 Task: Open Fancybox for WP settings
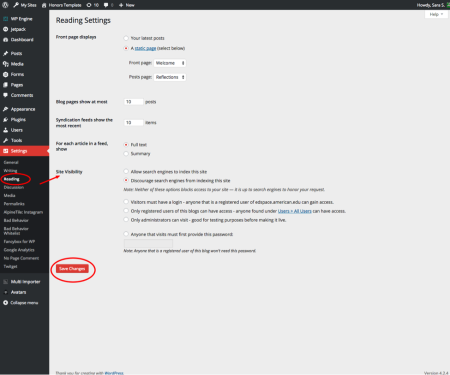pos(19,241)
